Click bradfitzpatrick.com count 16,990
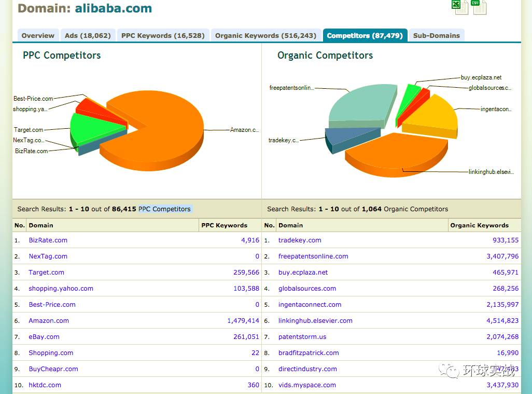532x394 pixels. coord(508,352)
